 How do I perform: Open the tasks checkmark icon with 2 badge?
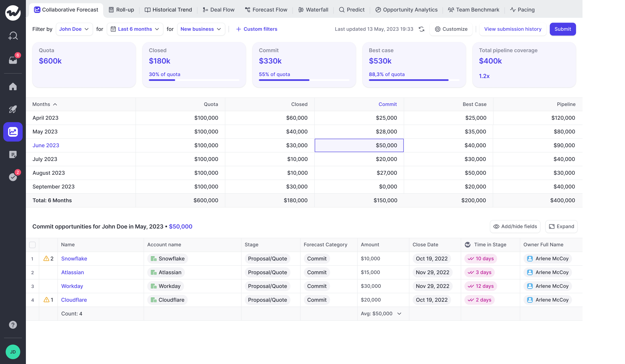click(x=13, y=177)
